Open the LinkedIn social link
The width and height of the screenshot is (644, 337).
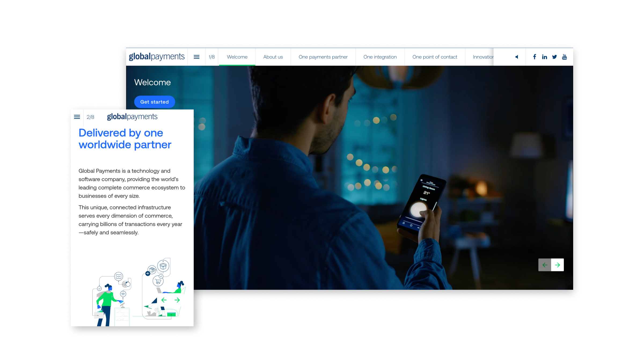[544, 57]
